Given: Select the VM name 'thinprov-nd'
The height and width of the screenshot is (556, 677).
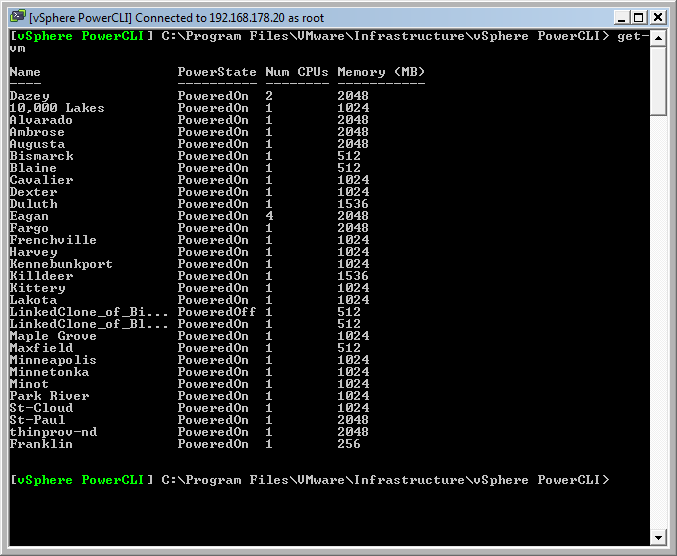Looking at the screenshot, I should pos(53,433).
